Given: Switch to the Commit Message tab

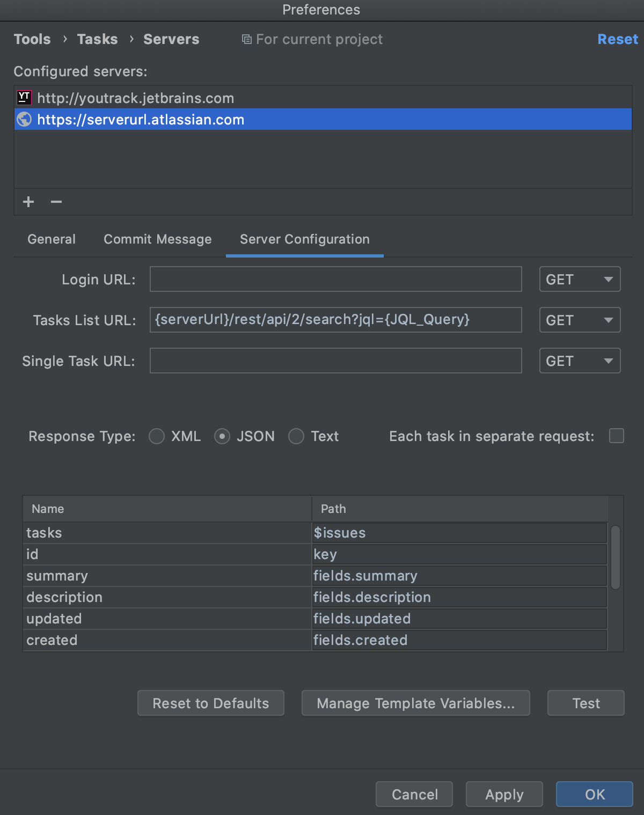Looking at the screenshot, I should (158, 239).
